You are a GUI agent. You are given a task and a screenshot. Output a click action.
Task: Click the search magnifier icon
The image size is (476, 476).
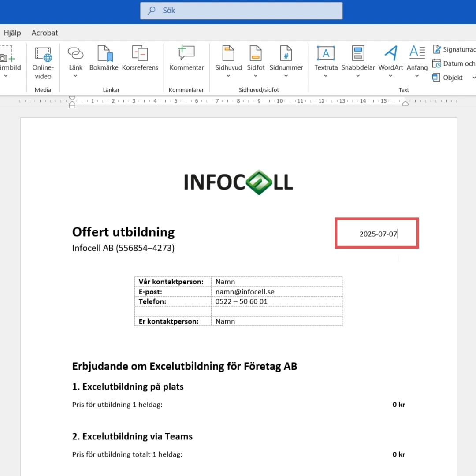click(x=152, y=11)
